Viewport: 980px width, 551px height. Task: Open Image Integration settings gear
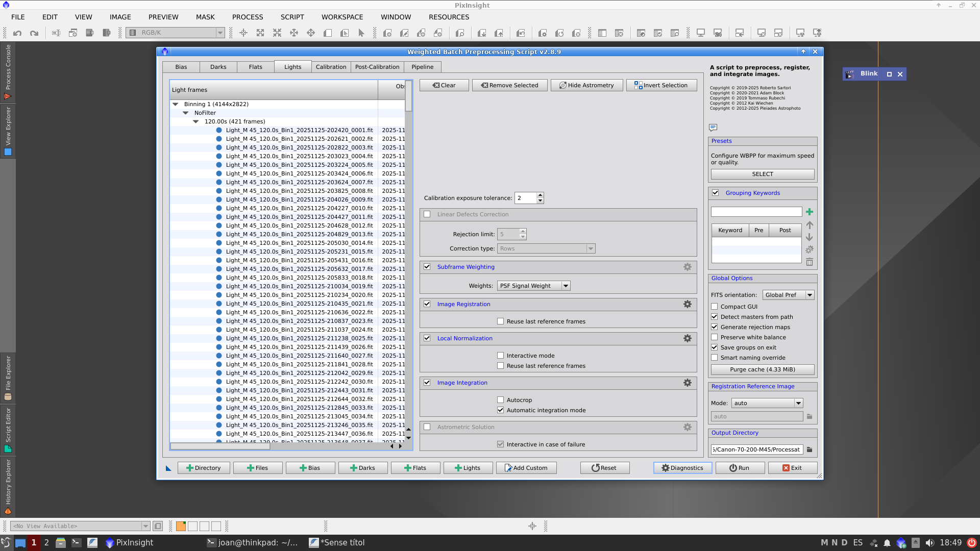click(x=688, y=383)
